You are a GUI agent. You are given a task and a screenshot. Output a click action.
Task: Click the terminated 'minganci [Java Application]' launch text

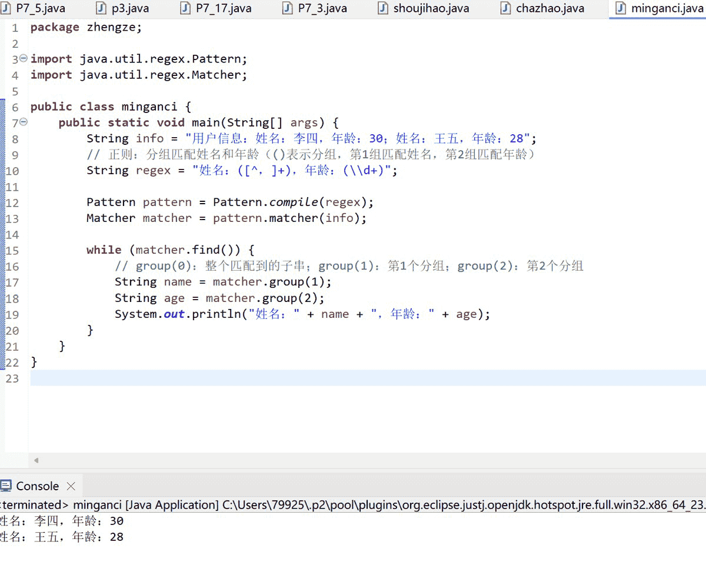click(x=146, y=504)
